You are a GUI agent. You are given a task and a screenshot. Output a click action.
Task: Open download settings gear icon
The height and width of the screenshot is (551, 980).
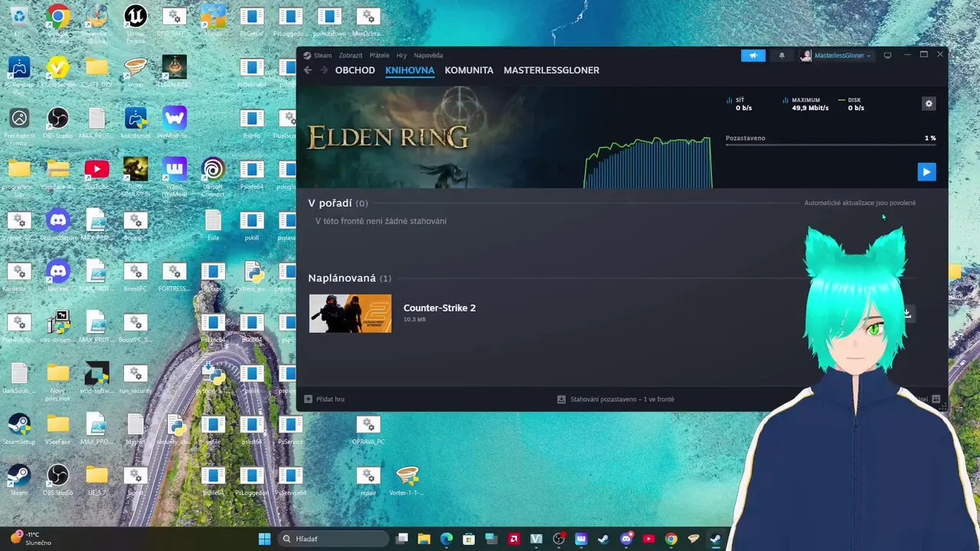(x=929, y=103)
